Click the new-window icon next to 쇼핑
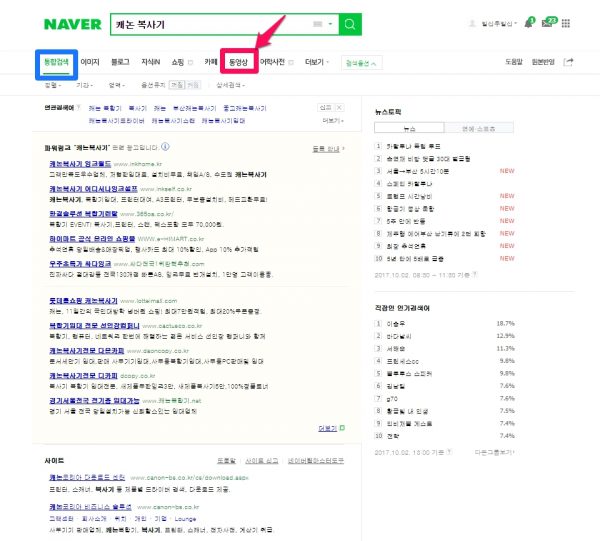The height and width of the screenshot is (541, 600). click(x=190, y=63)
